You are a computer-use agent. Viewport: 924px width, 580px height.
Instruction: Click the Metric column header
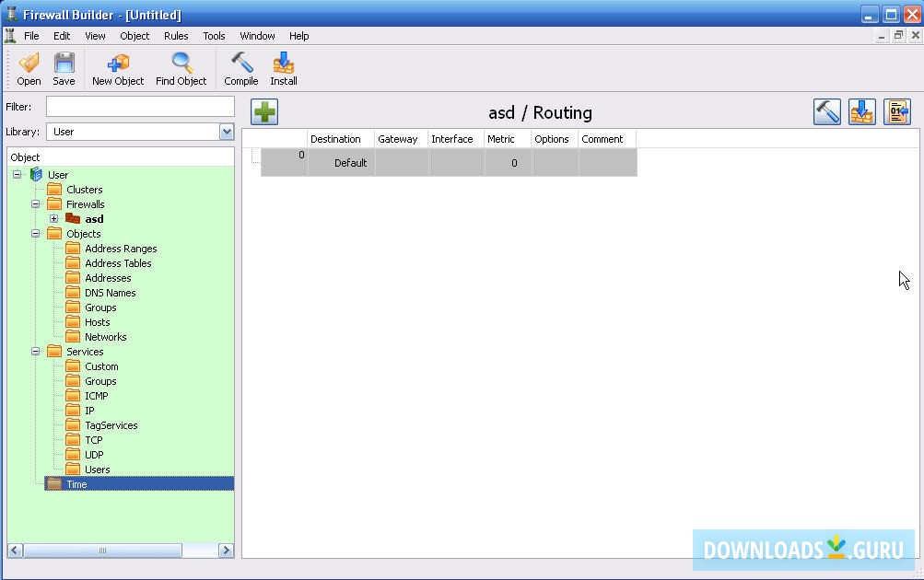tap(508, 139)
